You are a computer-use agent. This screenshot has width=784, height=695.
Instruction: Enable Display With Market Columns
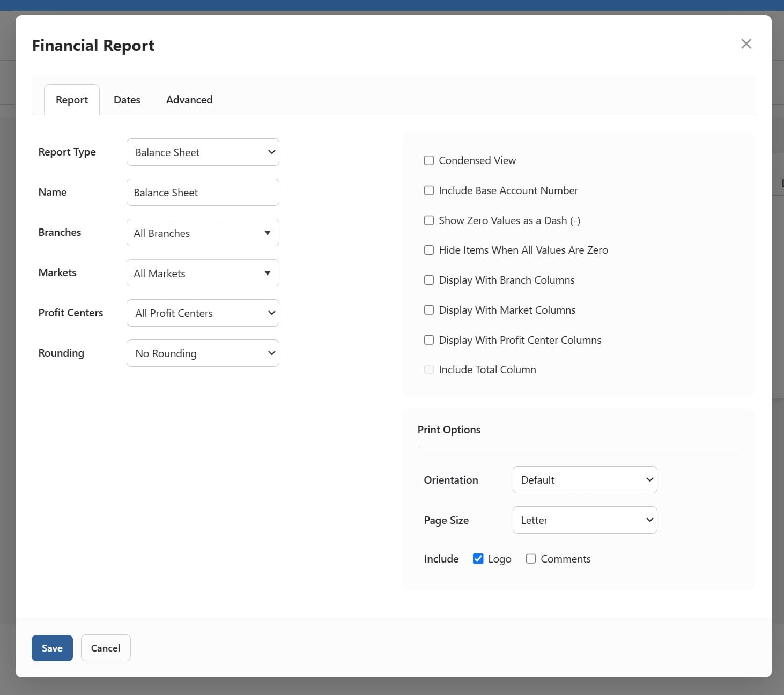coord(429,310)
